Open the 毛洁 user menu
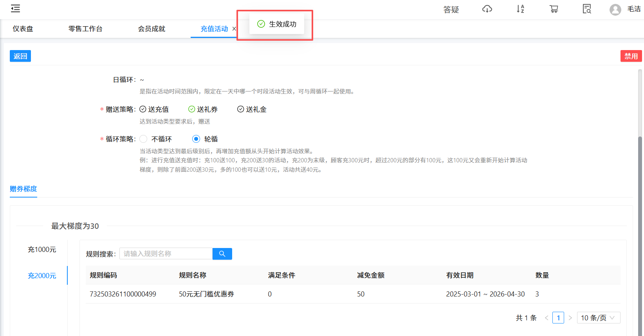 (x=634, y=9)
